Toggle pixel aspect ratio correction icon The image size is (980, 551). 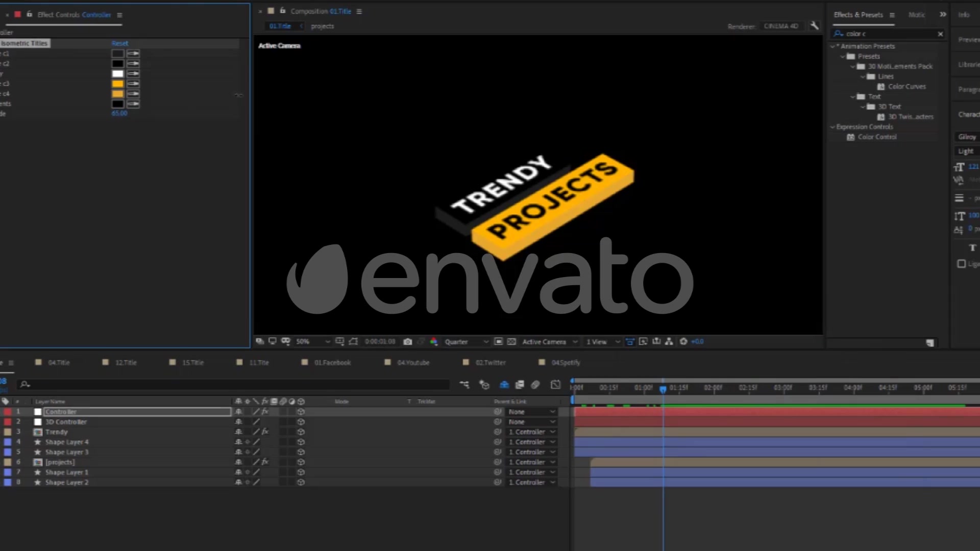[x=630, y=342]
